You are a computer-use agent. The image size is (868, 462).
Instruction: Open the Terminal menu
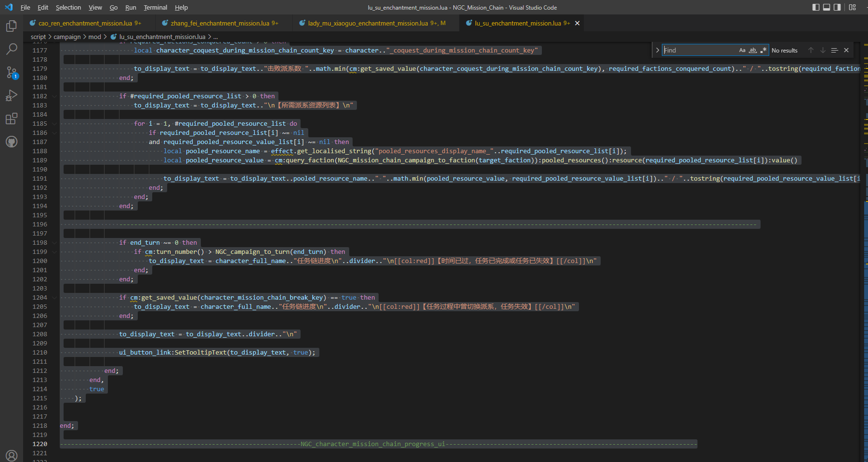coord(155,7)
